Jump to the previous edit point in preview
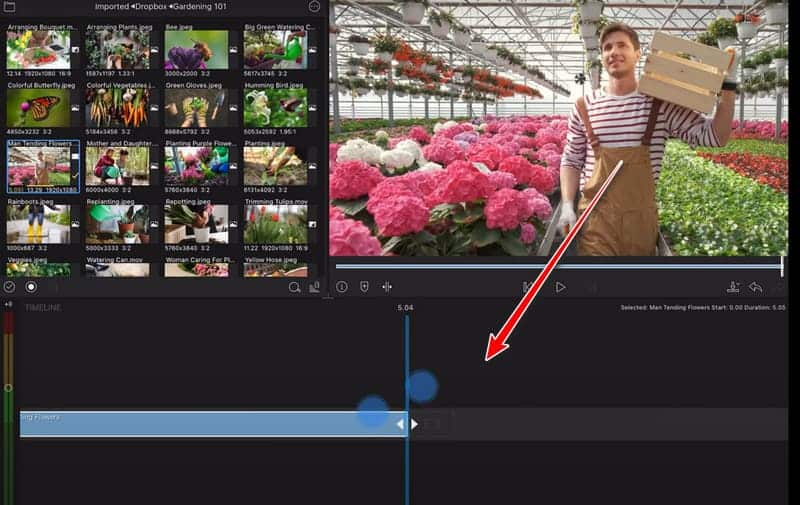The image size is (800, 505). coord(527,287)
